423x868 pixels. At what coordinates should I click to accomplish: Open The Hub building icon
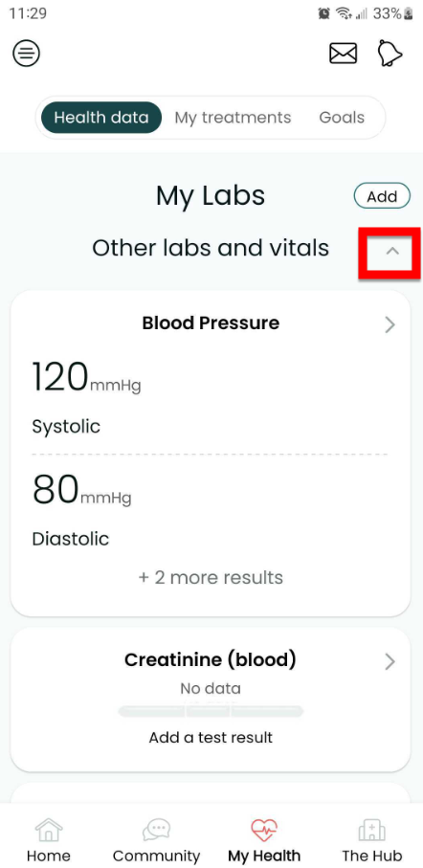pyautogui.click(x=372, y=831)
